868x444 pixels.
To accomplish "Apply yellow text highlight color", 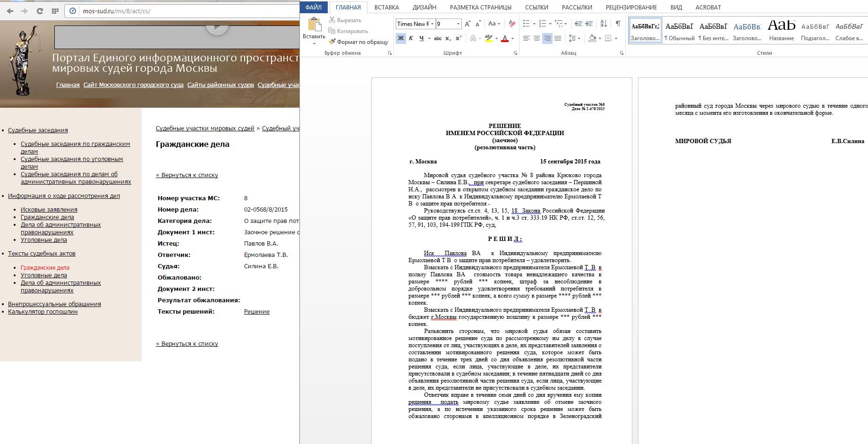I will tap(488, 38).
